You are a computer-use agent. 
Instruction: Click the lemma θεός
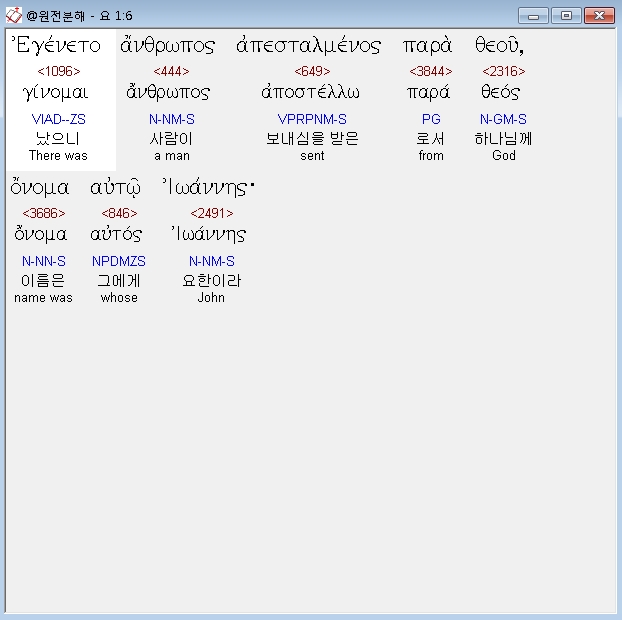(x=500, y=92)
